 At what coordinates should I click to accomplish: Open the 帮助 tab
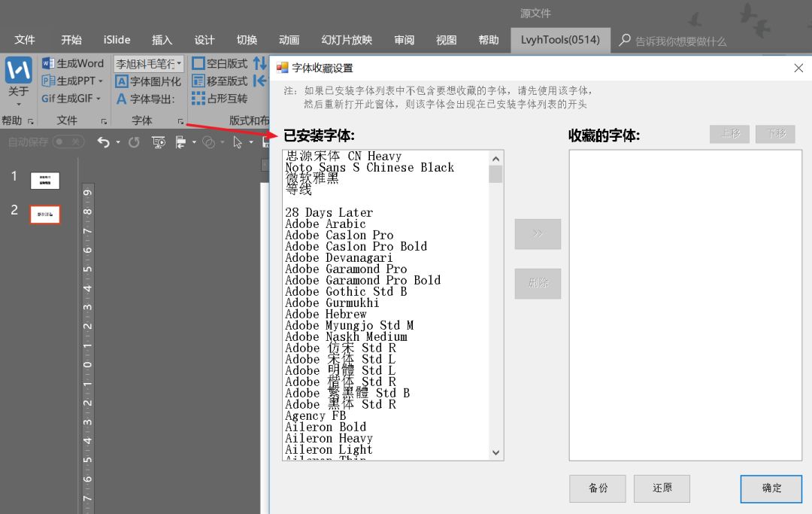(x=489, y=40)
